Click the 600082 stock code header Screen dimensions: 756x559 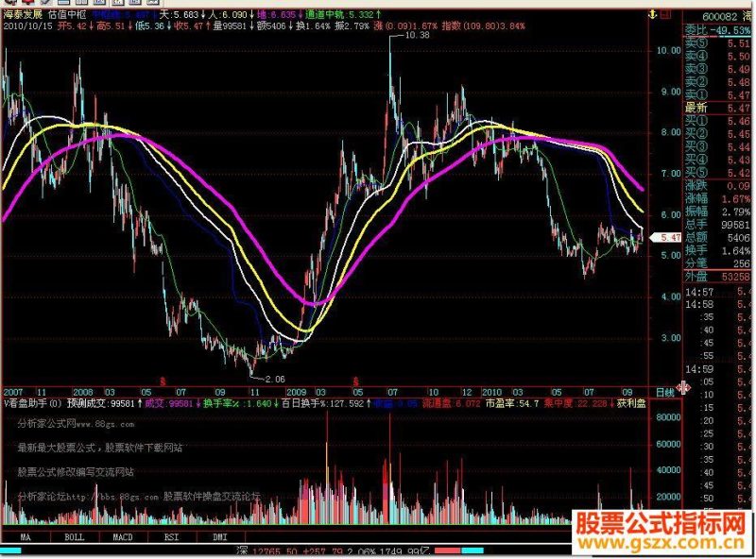pyautogui.click(x=719, y=16)
